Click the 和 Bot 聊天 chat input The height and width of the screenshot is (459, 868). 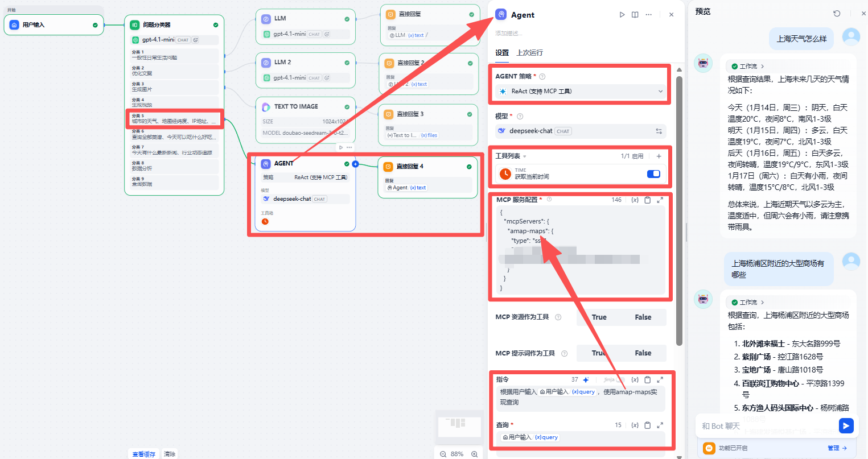point(768,426)
